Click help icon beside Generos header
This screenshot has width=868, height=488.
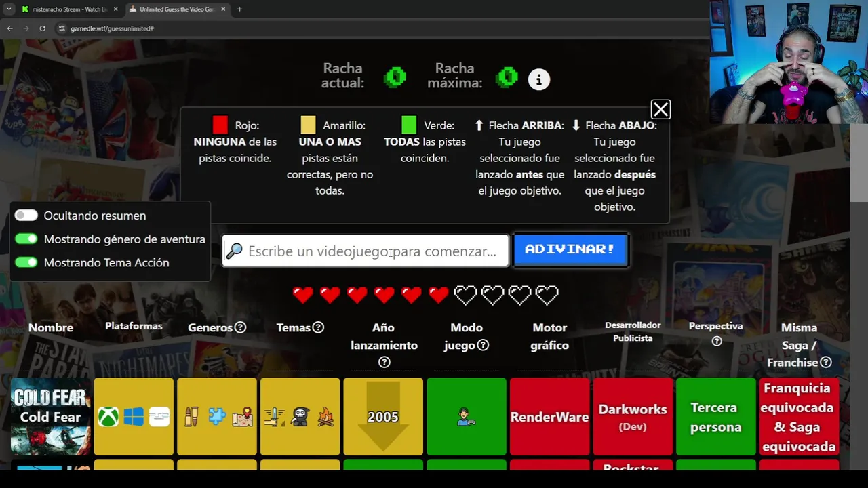(240, 327)
